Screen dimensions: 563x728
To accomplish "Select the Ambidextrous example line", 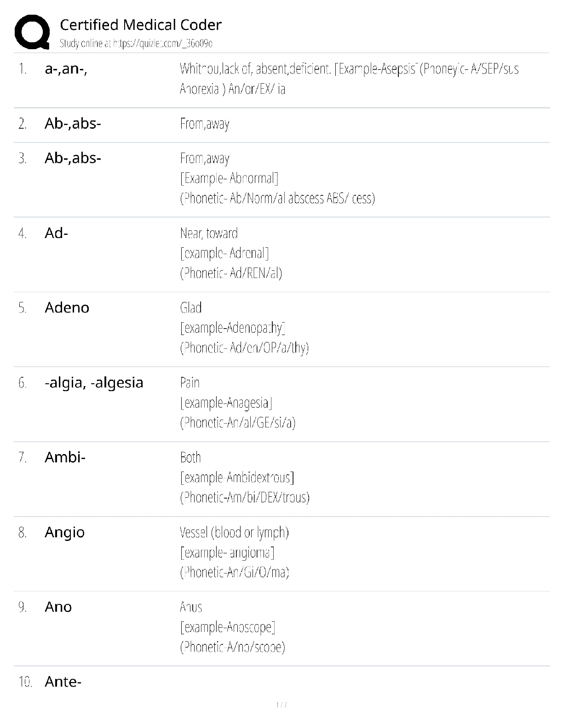I will tap(237, 478).
